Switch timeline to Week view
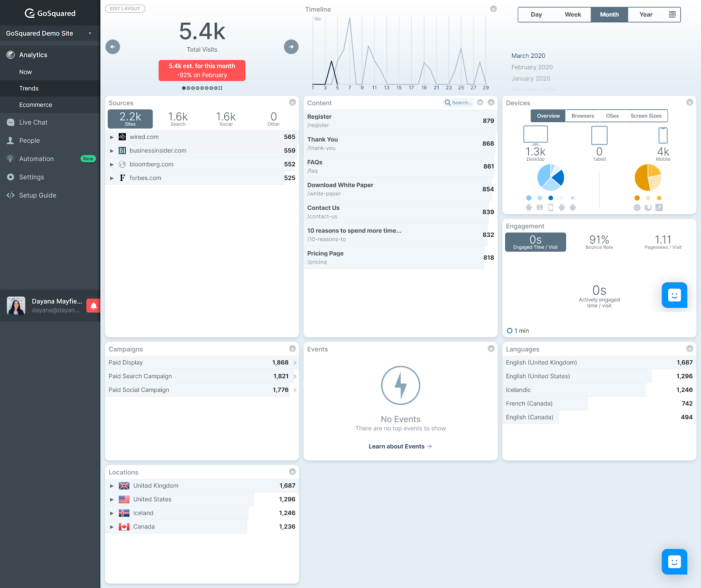Screen dimensions: 701x588 [x=573, y=14]
